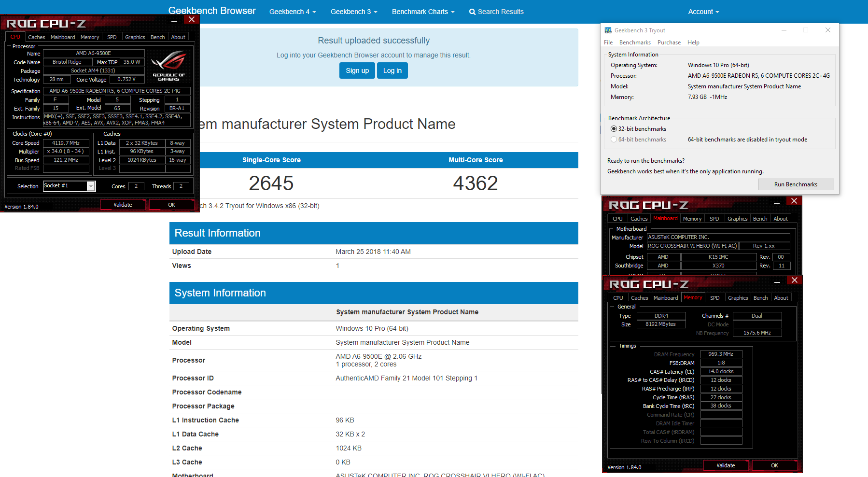The image size is (868, 477).
Task: Click the Upload Date value March 25 2018
Action: point(373,252)
